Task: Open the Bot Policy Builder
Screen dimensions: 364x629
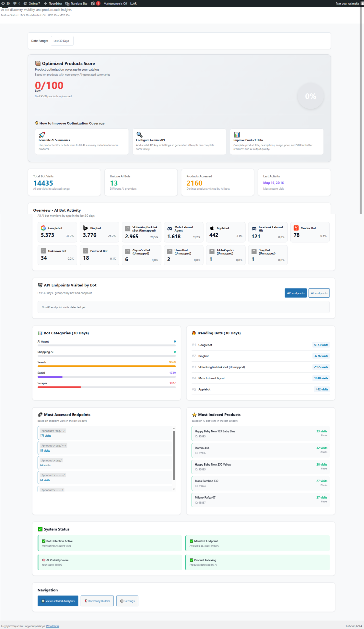Action: coord(97,601)
